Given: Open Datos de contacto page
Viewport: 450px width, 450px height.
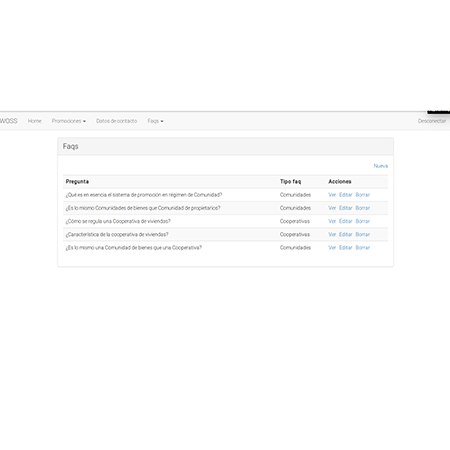Looking at the screenshot, I should (x=117, y=121).
